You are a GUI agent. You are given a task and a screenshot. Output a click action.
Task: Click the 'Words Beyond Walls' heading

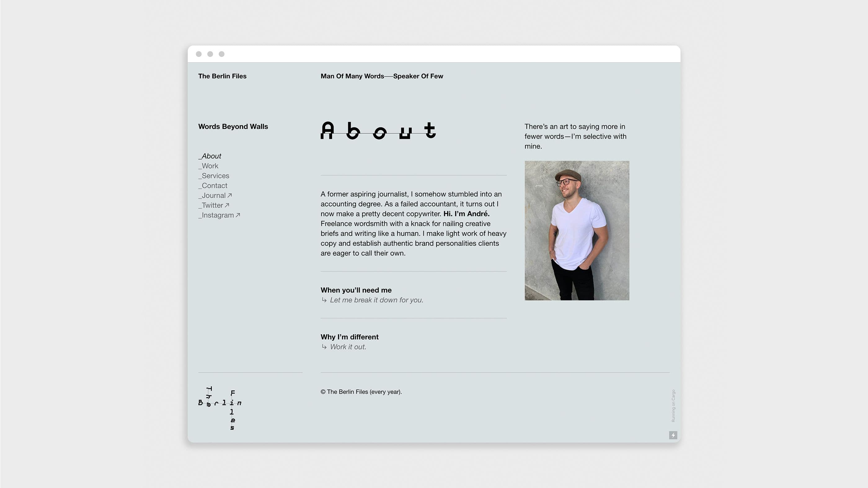tap(233, 127)
